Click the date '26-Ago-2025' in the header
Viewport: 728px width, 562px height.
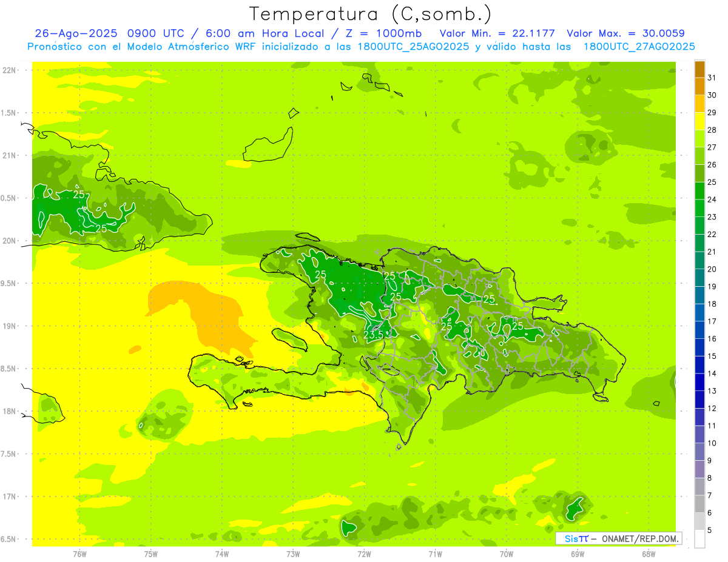pos(76,33)
